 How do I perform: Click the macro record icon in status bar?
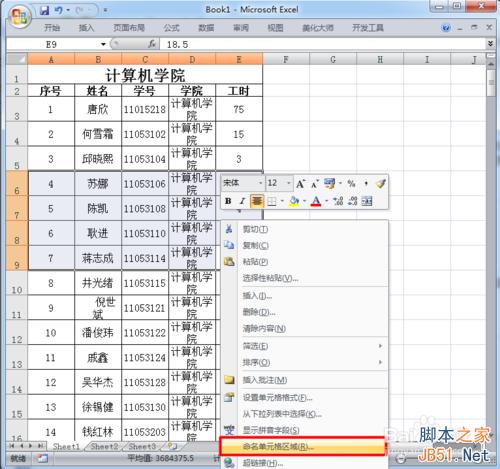(42, 458)
